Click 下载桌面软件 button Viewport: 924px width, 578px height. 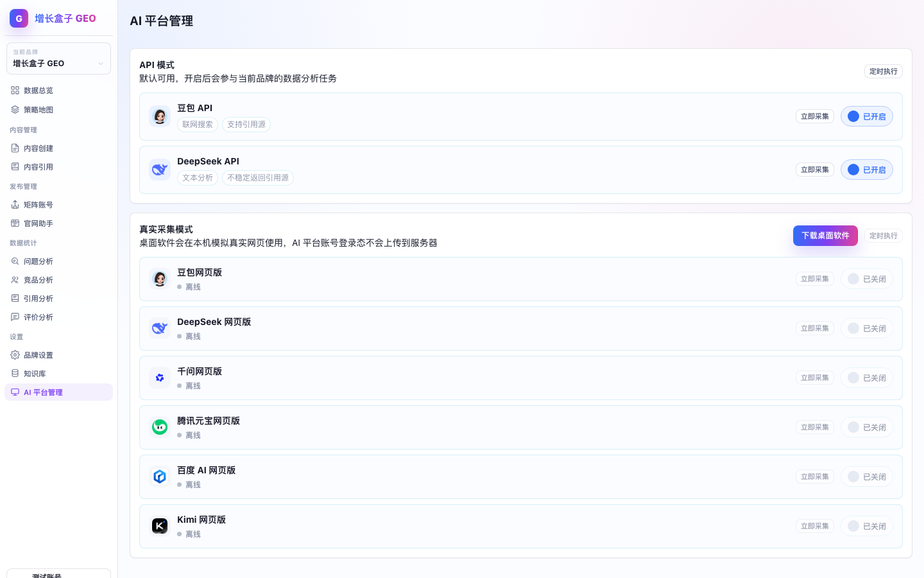825,236
